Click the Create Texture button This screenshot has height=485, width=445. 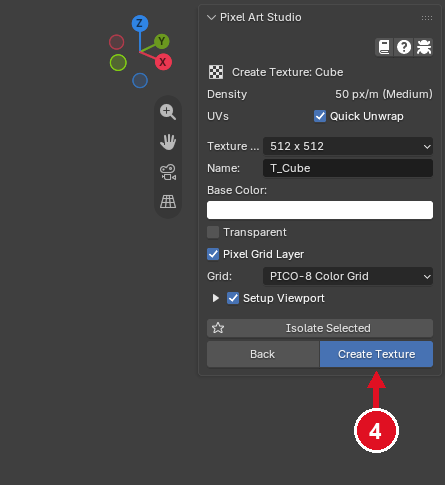tap(376, 354)
